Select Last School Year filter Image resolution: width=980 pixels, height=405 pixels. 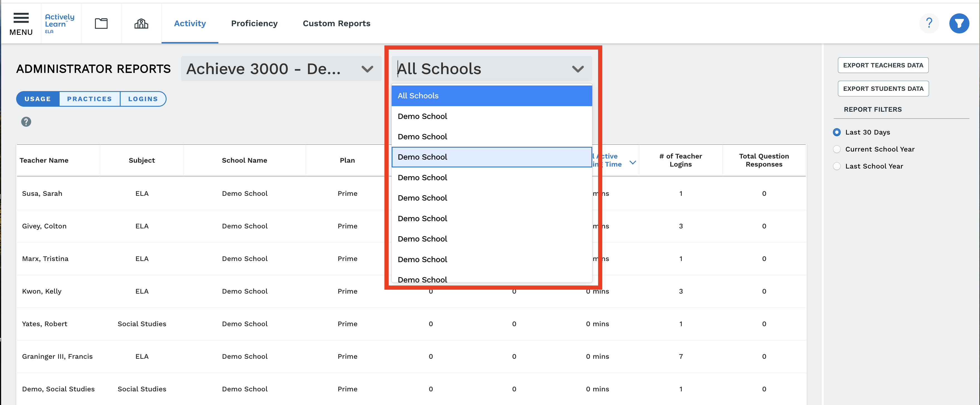(x=837, y=166)
